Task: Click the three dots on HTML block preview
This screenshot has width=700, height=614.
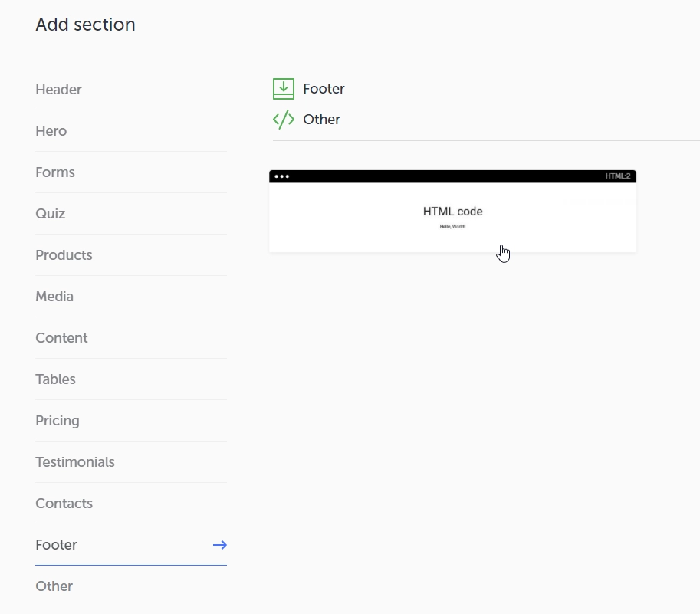Action: point(281,176)
